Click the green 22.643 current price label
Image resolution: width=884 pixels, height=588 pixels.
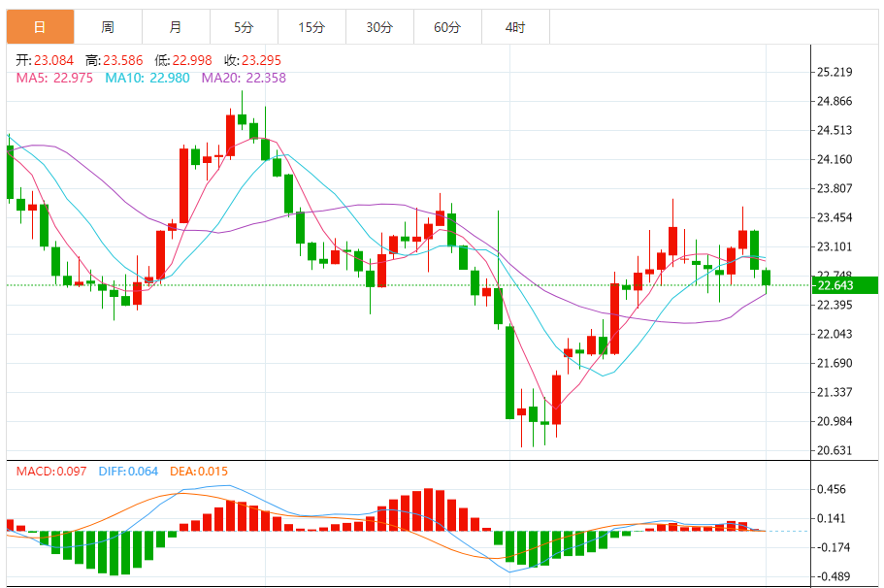pos(844,285)
